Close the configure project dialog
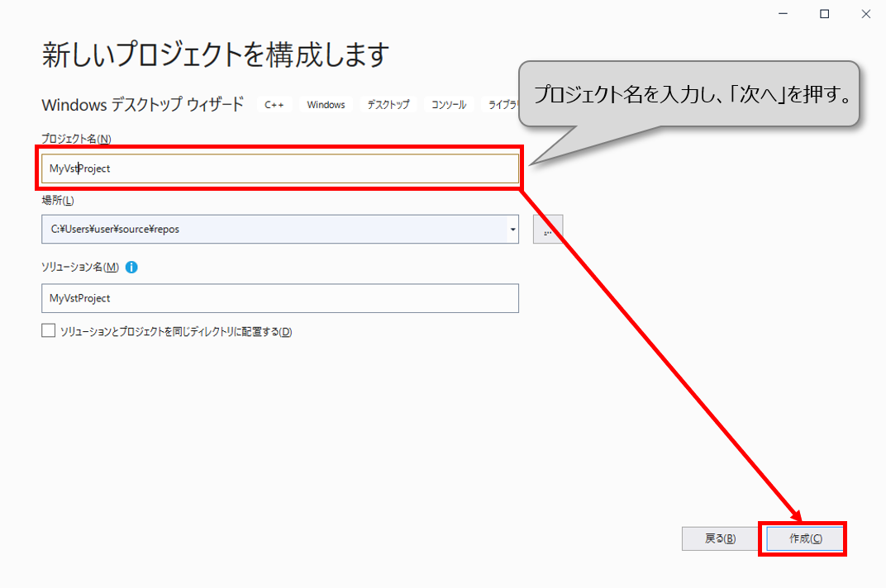This screenshot has height=588, width=886. (865, 13)
